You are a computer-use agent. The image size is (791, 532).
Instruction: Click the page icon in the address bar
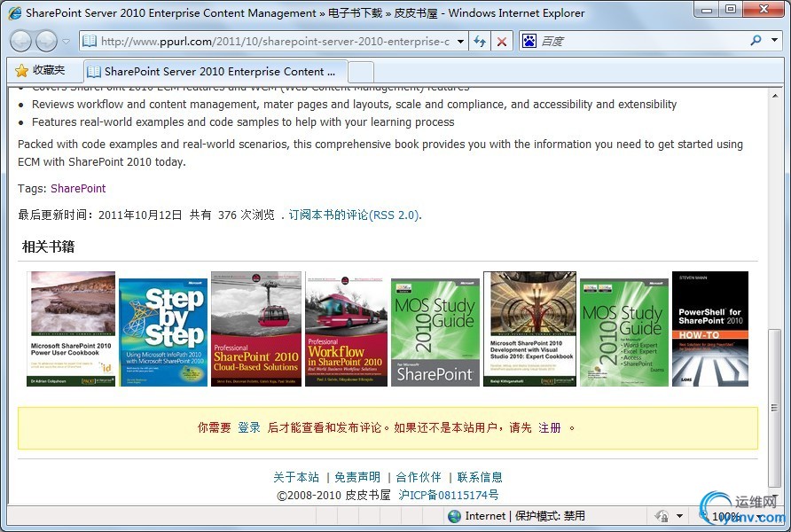click(90, 41)
